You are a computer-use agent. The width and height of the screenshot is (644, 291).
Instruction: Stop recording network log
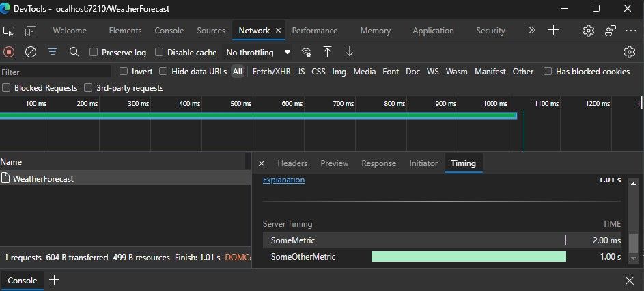[9, 52]
